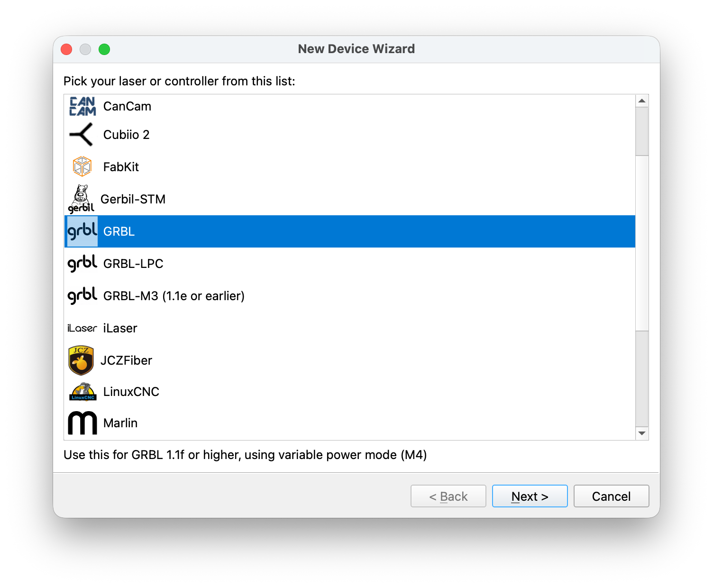
Task: Click the Marlin 'm' logo icon
Action: 82,423
